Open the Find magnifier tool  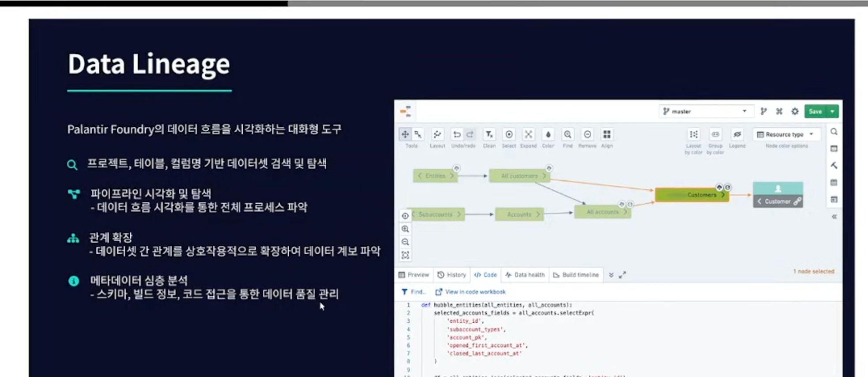click(568, 134)
